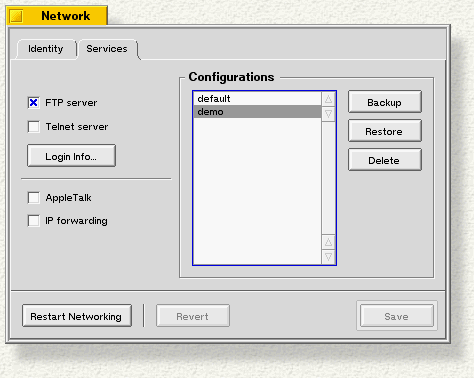Click the yellow window icon beside the Network title

pos(16,16)
